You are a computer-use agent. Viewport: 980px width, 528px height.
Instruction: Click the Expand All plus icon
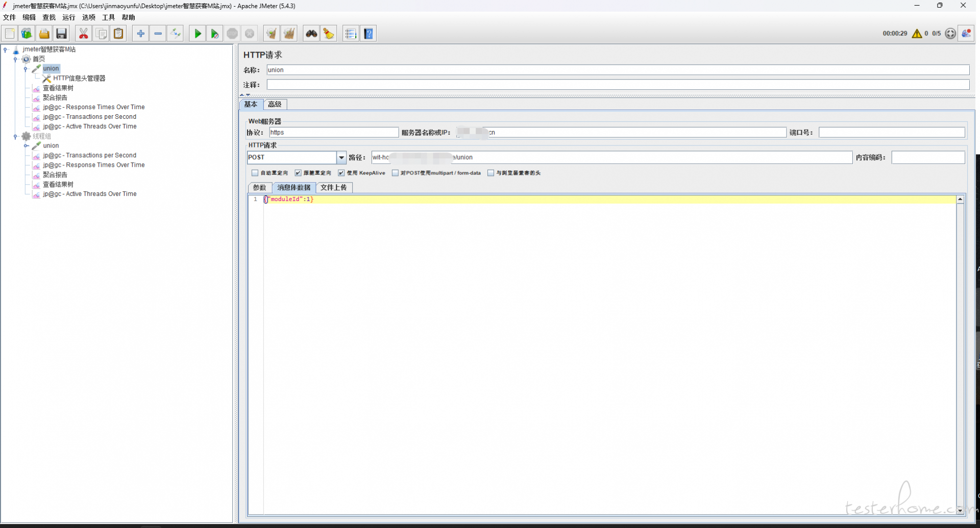140,34
